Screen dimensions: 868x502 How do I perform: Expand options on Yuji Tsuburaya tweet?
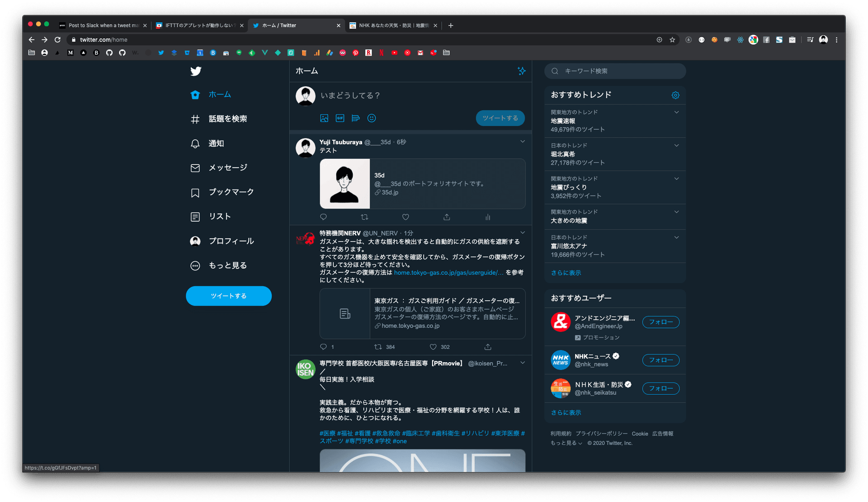[x=523, y=142]
